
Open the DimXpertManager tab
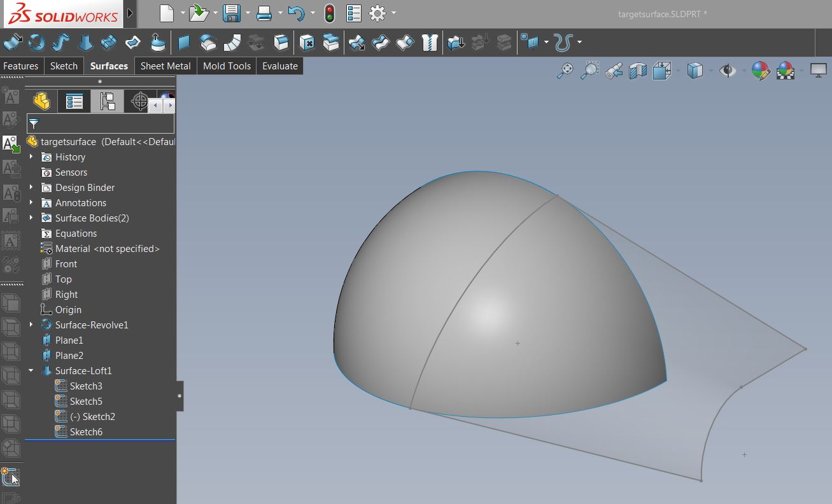[x=139, y=101]
